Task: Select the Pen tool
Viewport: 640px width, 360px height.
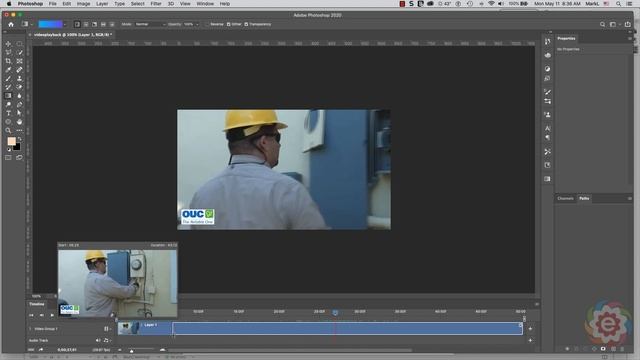Action: tap(19, 104)
